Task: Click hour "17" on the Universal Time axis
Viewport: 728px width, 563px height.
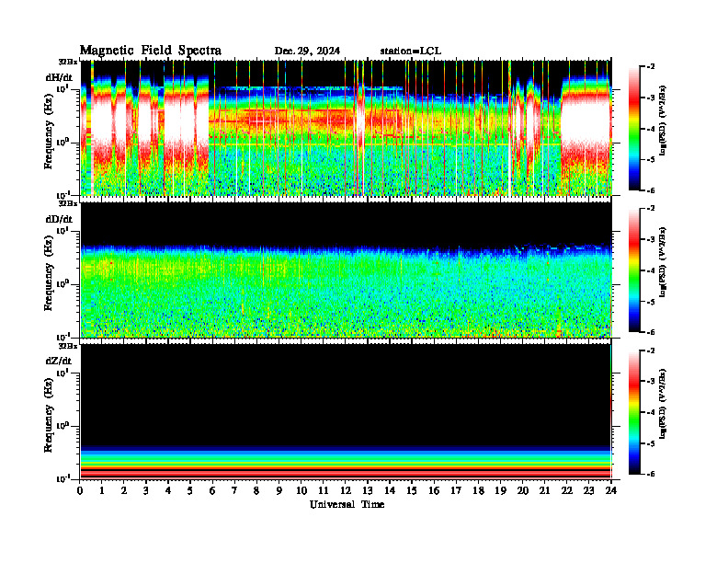Action: [456, 490]
